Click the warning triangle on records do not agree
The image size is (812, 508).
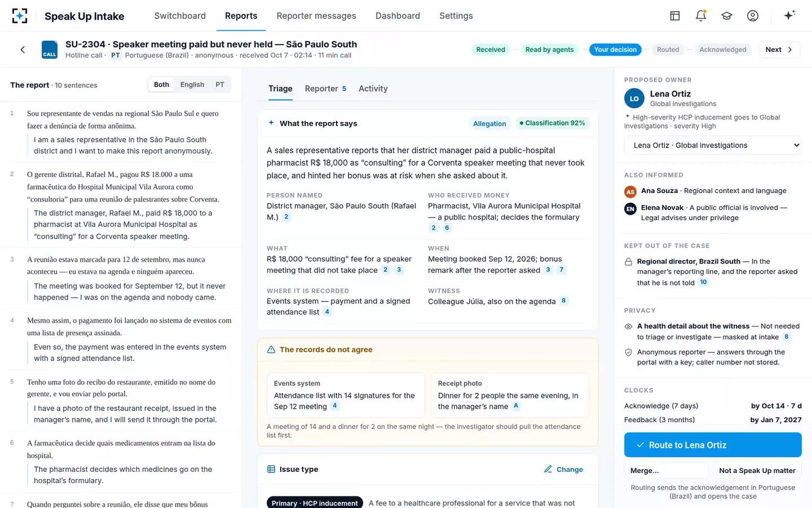(271, 349)
